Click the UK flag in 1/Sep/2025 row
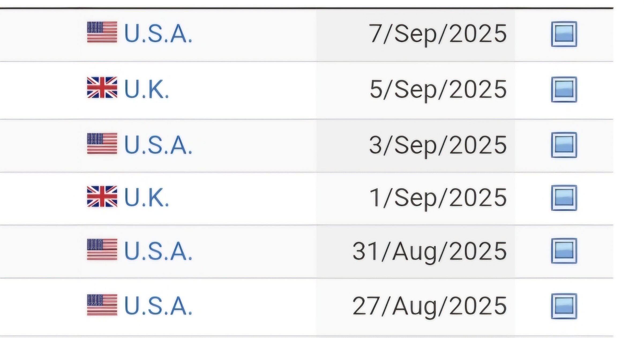 (x=102, y=196)
